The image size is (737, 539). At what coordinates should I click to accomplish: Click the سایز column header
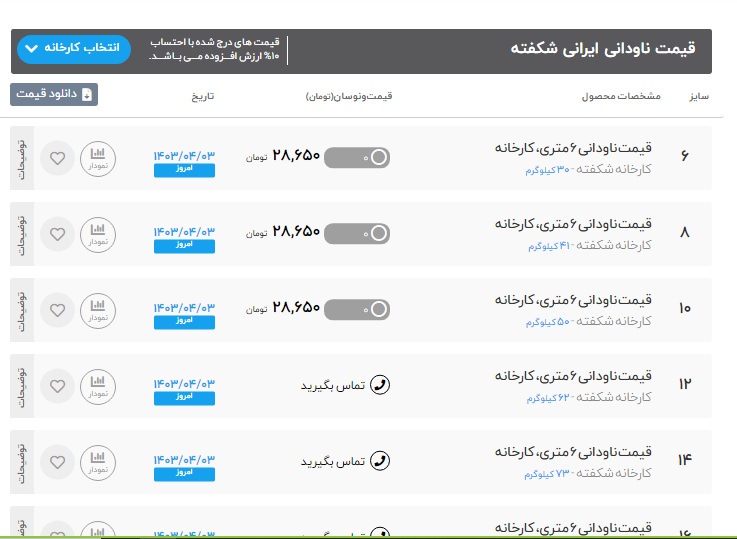698,97
